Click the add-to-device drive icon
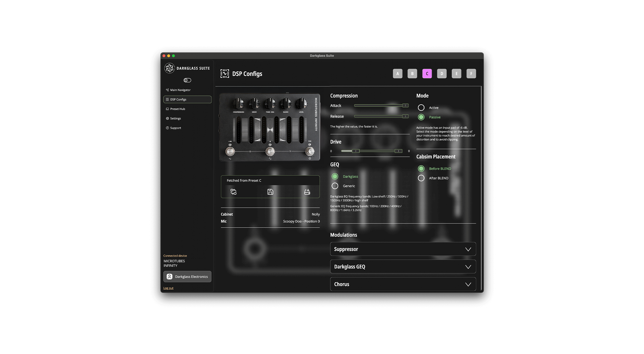Image resolution: width=644 pixels, height=354 pixels. tap(307, 192)
